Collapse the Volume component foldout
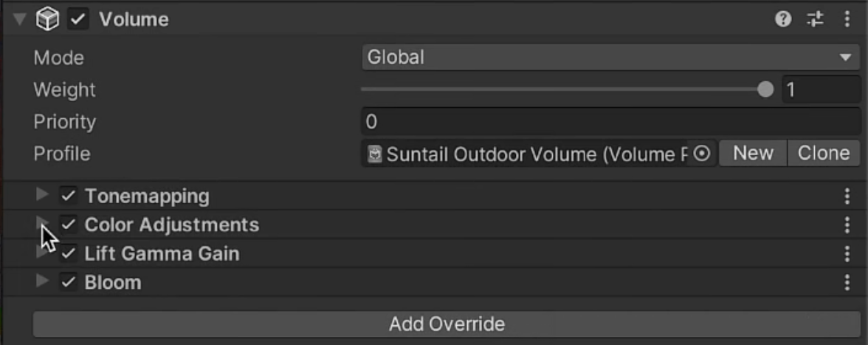868x345 pixels. (x=19, y=20)
